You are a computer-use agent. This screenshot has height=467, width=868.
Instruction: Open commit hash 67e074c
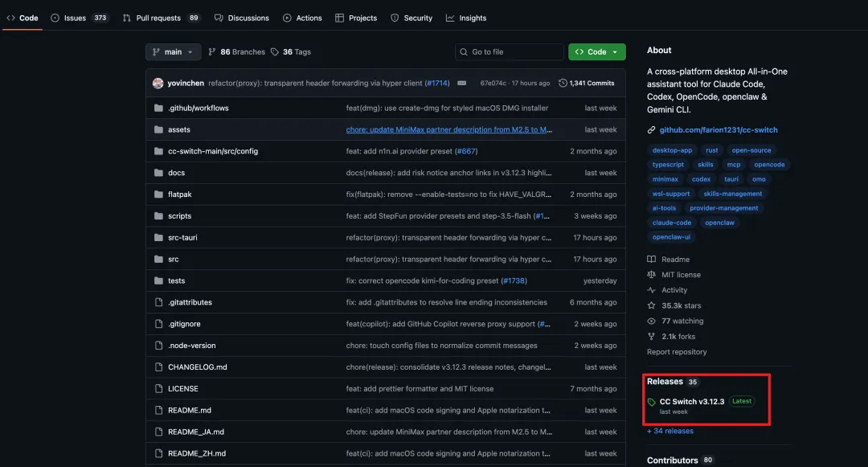tap(493, 83)
